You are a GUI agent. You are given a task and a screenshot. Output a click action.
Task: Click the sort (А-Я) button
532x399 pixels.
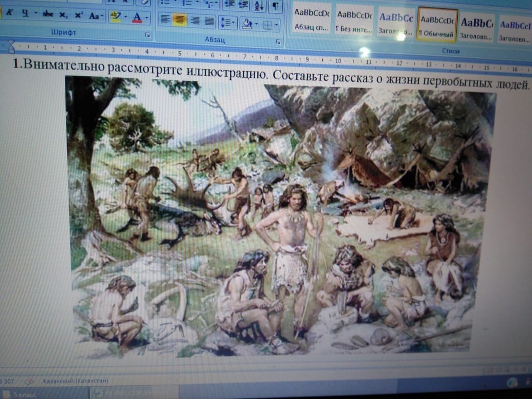(x=259, y=6)
